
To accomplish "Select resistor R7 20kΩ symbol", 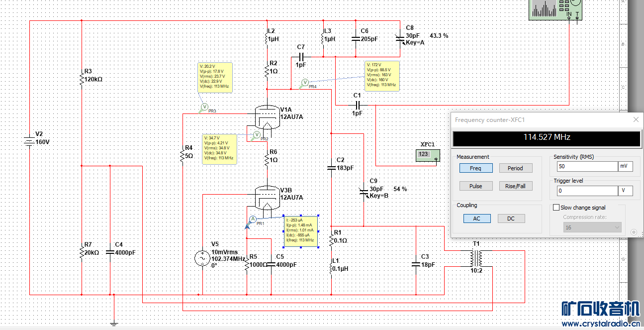I will [x=81, y=252].
